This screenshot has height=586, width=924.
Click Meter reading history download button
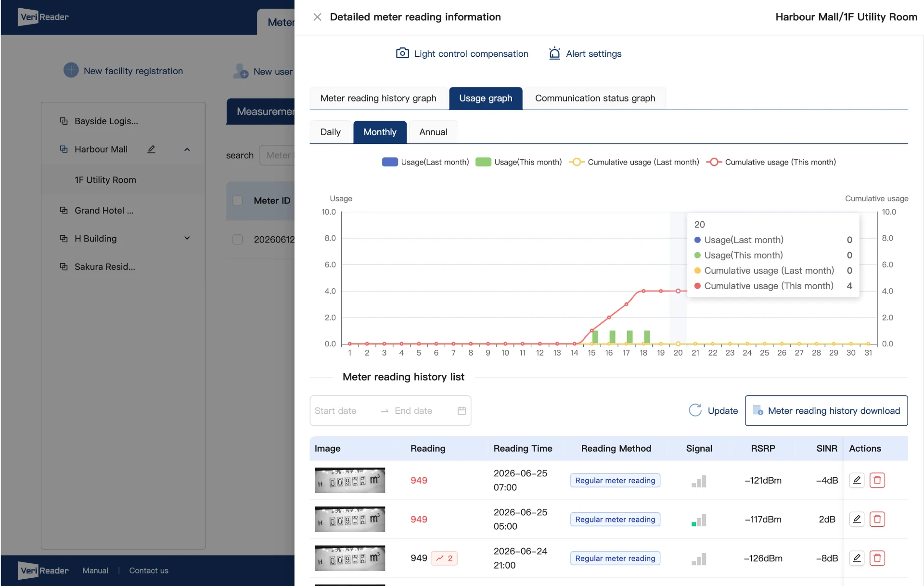[x=826, y=411]
